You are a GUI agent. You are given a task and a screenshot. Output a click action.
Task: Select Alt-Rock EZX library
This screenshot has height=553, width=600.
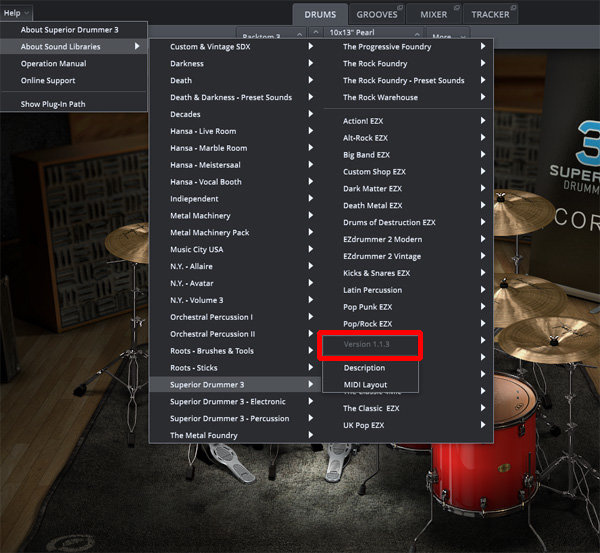pos(408,138)
